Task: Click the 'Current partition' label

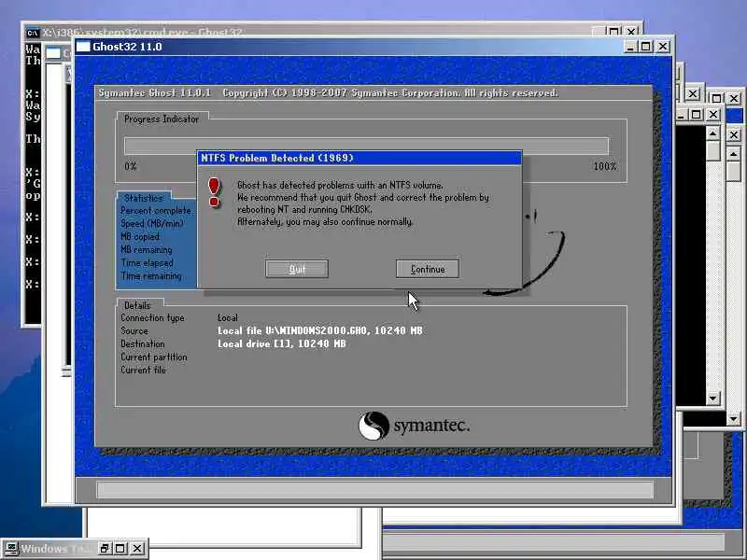Action: click(x=153, y=357)
